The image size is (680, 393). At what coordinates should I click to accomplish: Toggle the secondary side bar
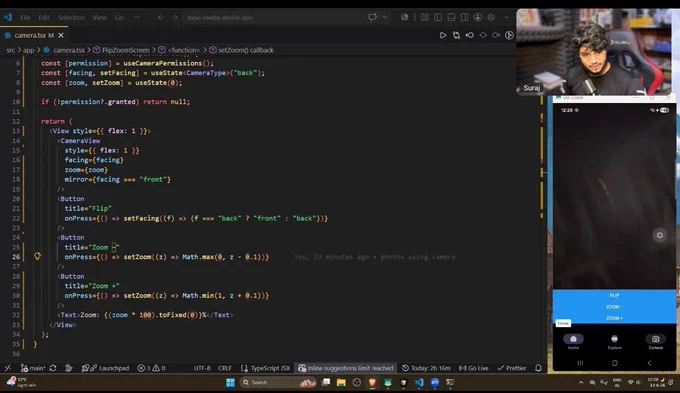tap(464, 17)
